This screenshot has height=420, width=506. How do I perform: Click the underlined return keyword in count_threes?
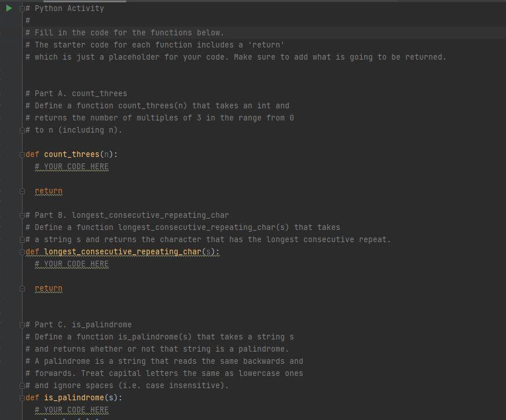click(x=48, y=191)
